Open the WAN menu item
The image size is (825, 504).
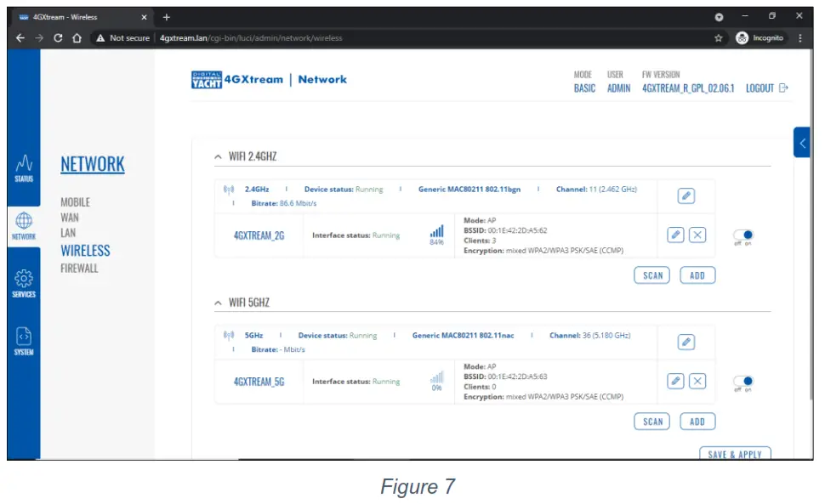pyautogui.click(x=70, y=218)
